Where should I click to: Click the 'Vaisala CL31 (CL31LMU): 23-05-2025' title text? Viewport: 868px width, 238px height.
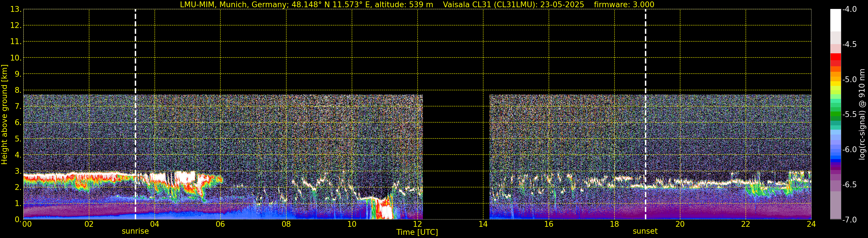[513, 5]
